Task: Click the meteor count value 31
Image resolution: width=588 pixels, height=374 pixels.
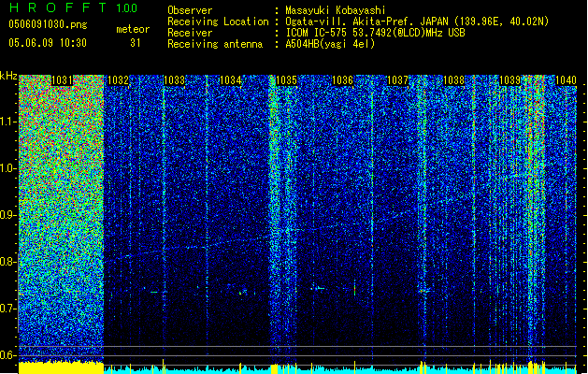Action: pos(136,43)
